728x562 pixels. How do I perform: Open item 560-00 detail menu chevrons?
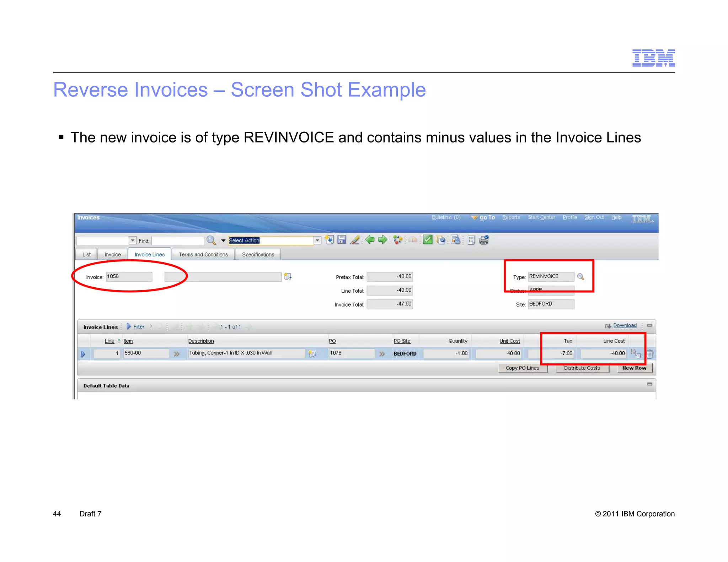176,354
